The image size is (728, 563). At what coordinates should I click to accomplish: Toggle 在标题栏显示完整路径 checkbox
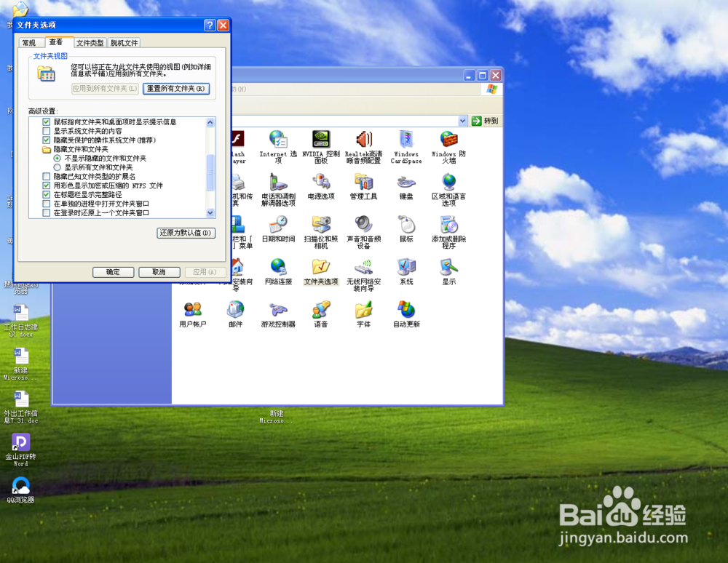47,194
